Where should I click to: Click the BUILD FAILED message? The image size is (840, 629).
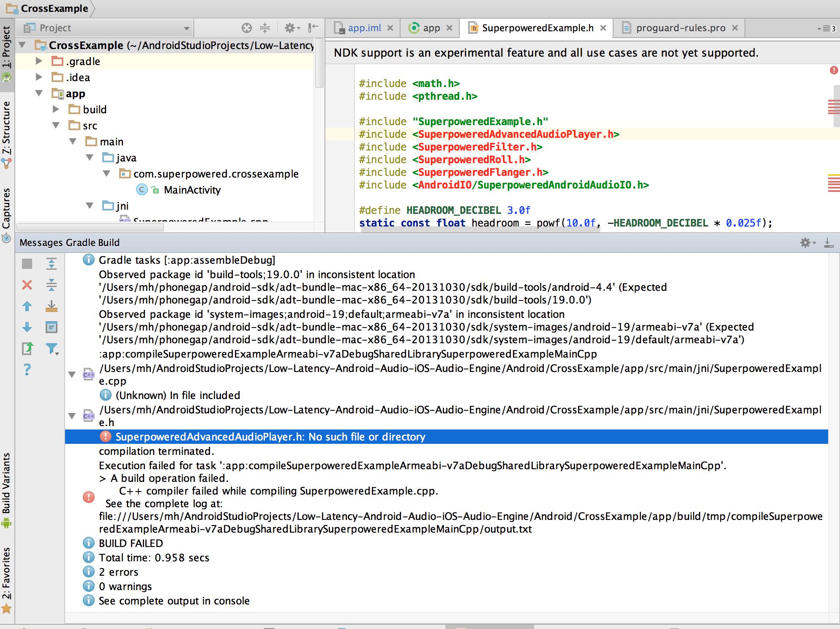point(131,543)
